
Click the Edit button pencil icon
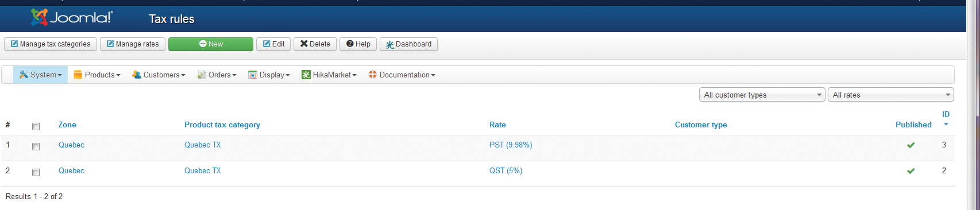coord(267,44)
